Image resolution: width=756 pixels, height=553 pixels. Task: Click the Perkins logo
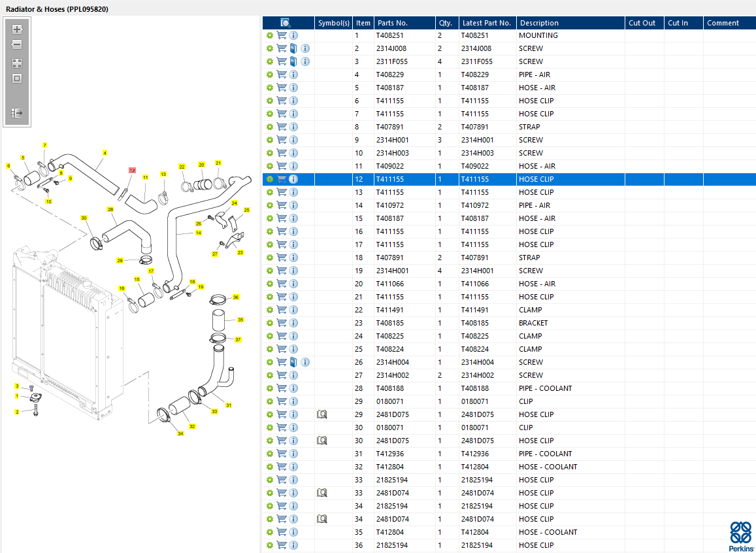pyautogui.click(x=740, y=536)
